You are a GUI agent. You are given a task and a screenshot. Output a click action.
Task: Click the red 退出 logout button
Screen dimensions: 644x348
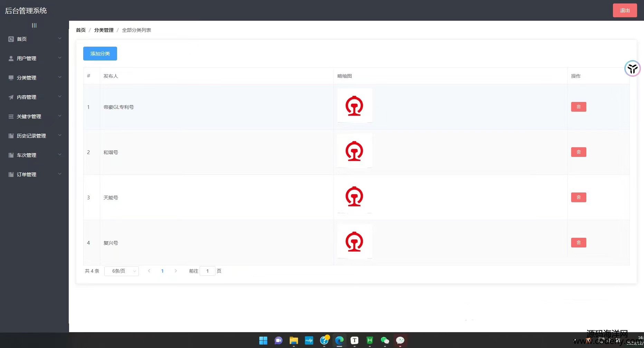(x=625, y=10)
